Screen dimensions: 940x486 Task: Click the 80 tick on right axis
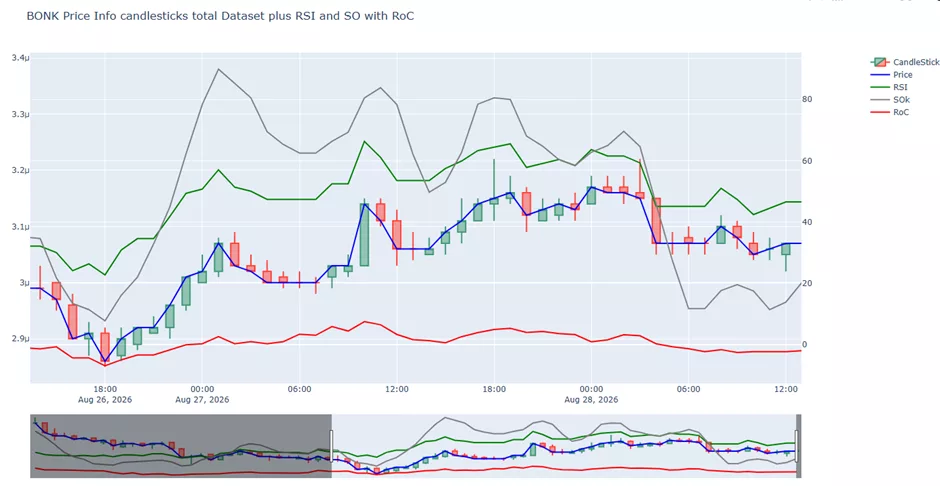coord(808,99)
